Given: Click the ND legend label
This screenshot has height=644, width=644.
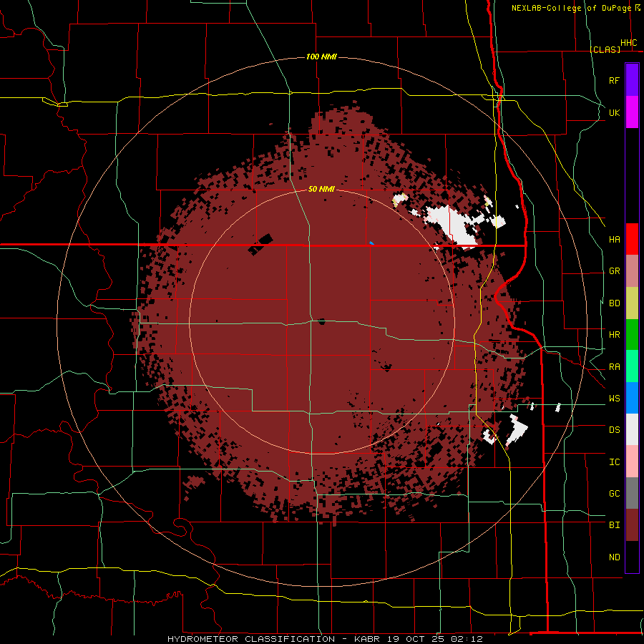Looking at the screenshot, I should [x=615, y=557].
